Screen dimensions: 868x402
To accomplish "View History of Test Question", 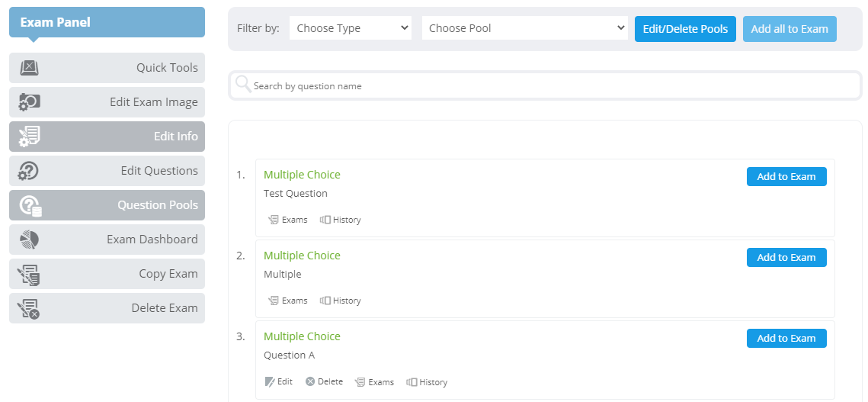I will (x=341, y=220).
